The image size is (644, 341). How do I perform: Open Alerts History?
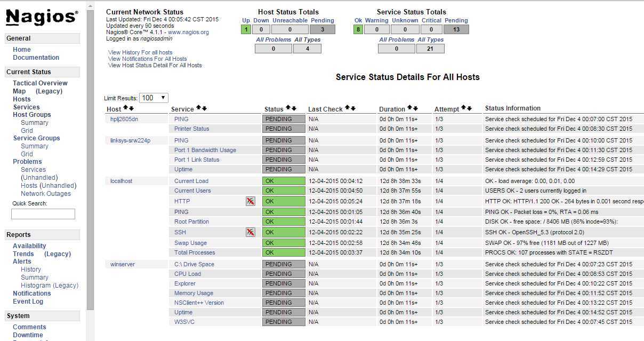click(x=31, y=269)
